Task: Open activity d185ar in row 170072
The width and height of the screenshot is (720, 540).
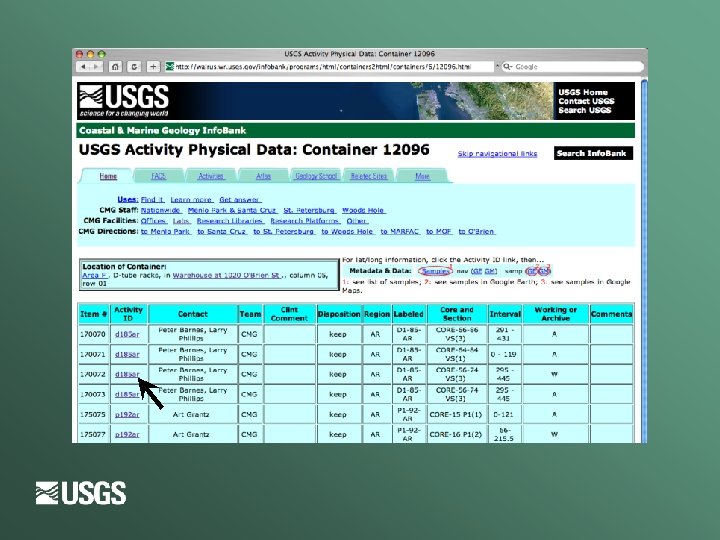Action: click(x=127, y=374)
